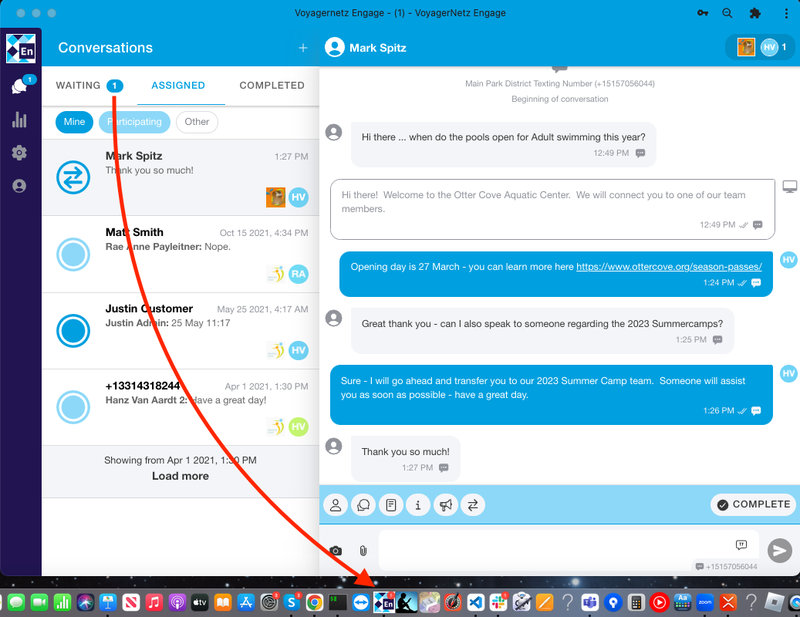Open Visual Studio Code in the Dock
Viewport: 800px width, 617px height.
pyautogui.click(x=476, y=603)
